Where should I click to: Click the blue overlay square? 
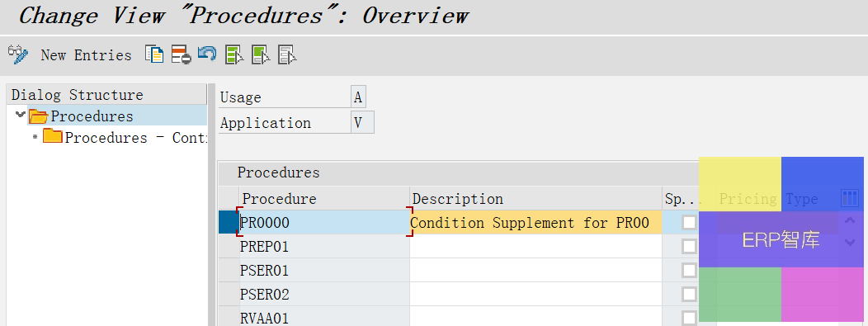[x=822, y=184]
